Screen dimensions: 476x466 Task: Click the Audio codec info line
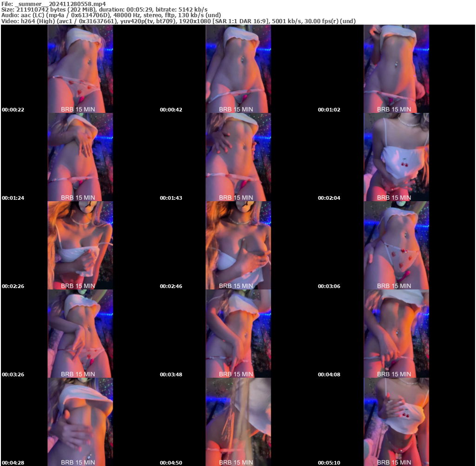111,15
